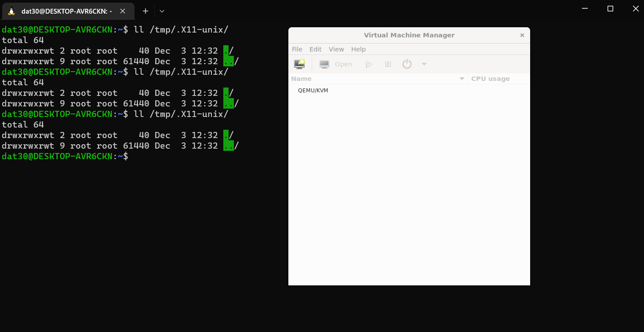Click the CPU usage column header

click(x=490, y=78)
